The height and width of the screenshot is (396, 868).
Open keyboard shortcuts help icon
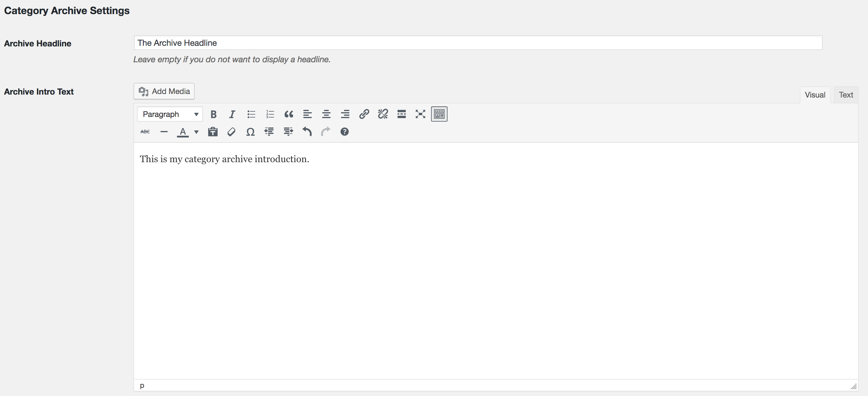[344, 132]
